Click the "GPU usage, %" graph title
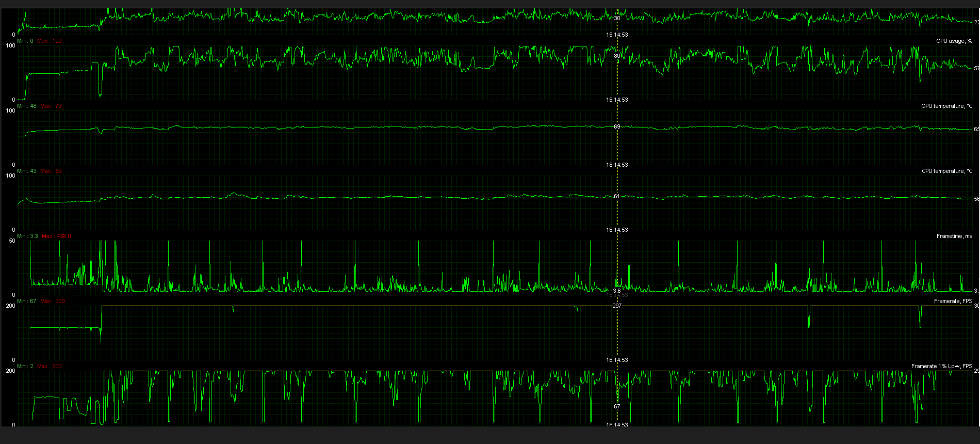 [x=954, y=41]
